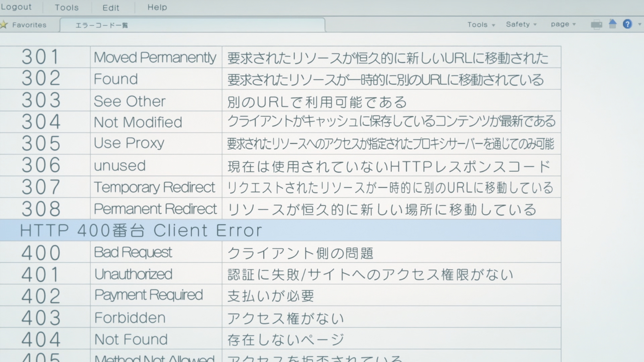644x362 pixels.
Task: Select the エラーコード一覧 tab
Action: 102,25
